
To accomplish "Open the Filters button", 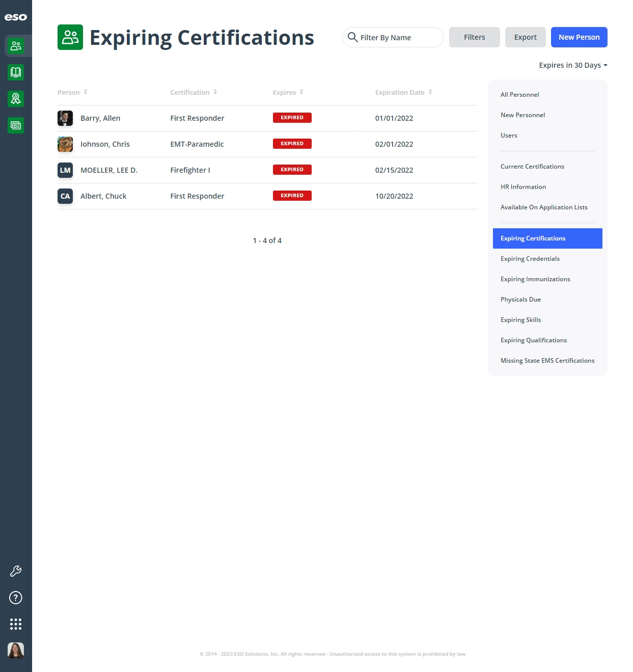I will click(x=475, y=37).
